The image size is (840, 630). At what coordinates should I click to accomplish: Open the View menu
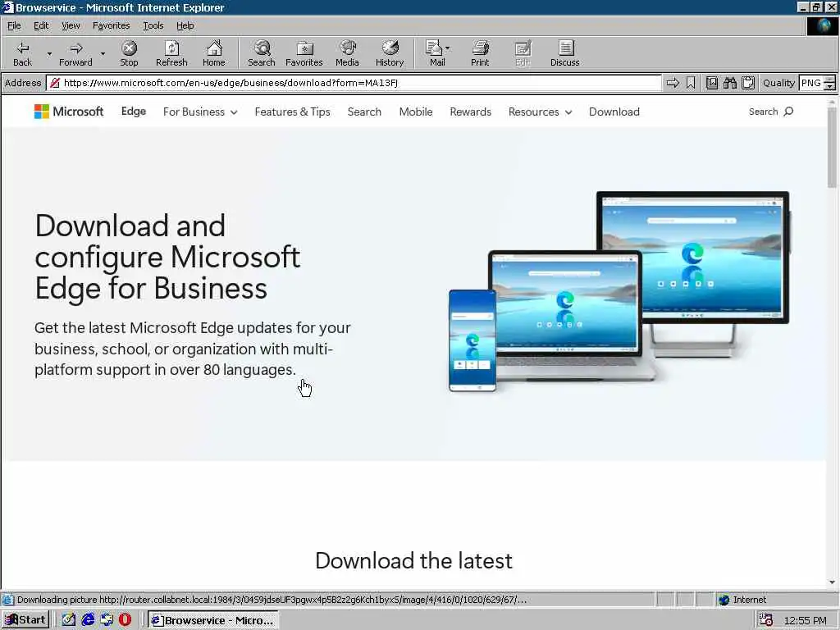(x=71, y=25)
